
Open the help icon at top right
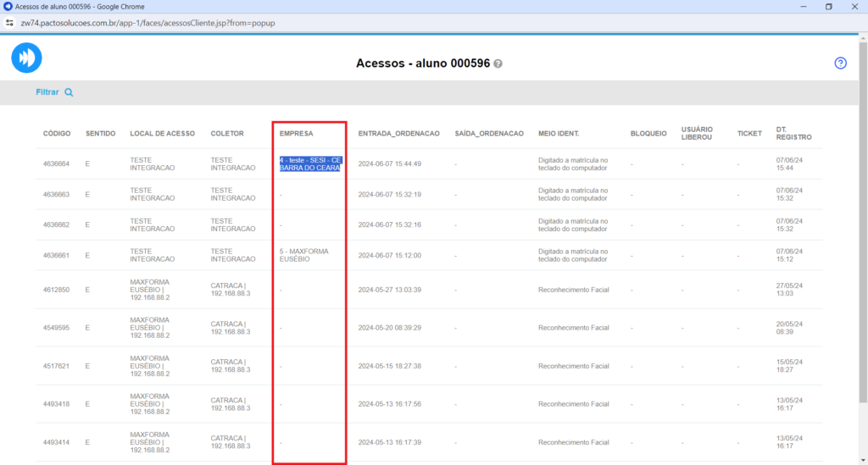(x=840, y=64)
